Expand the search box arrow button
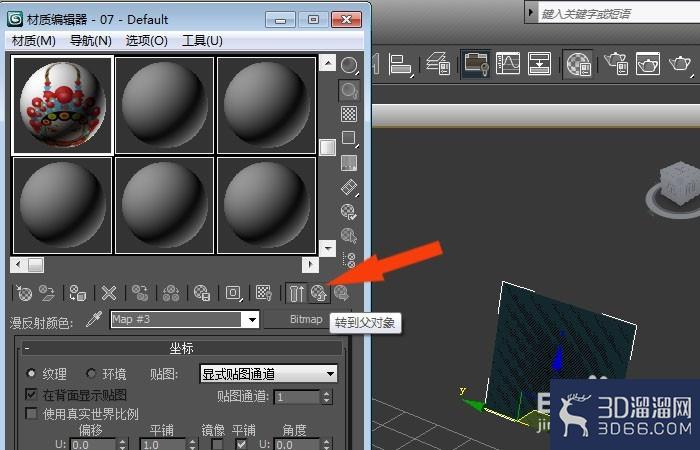Image resolution: width=700 pixels, height=450 pixels. point(531,12)
